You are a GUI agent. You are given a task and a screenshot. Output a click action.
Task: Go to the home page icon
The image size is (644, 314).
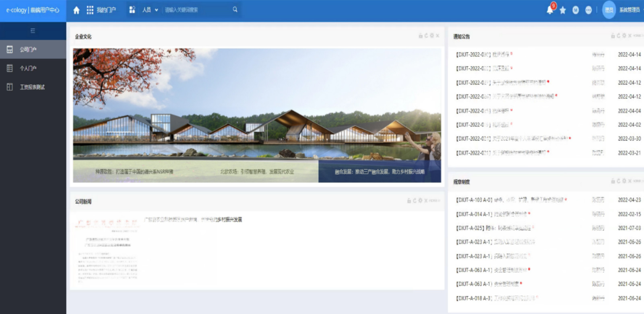coord(76,10)
